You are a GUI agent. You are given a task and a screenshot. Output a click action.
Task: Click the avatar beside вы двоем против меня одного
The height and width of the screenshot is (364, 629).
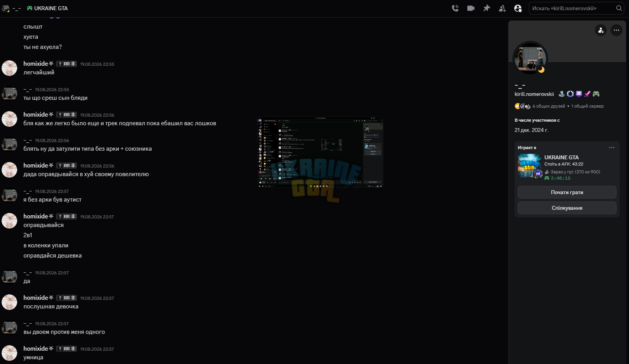(x=9, y=328)
